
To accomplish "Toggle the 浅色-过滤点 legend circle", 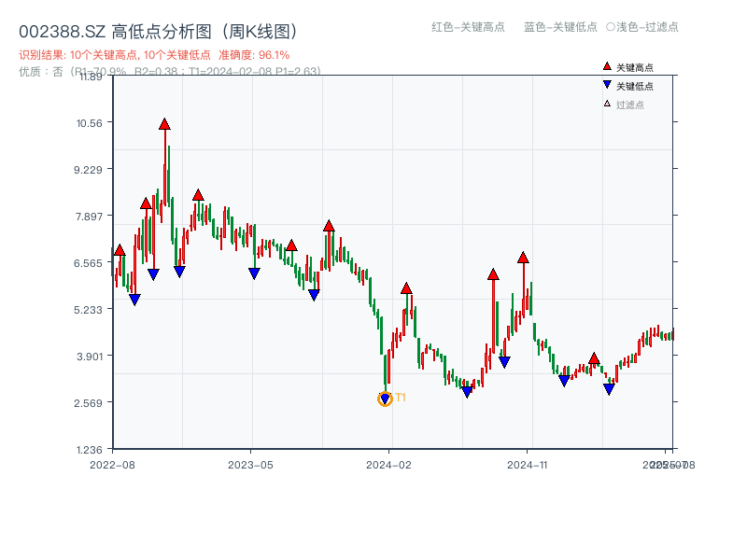I will pos(611,27).
